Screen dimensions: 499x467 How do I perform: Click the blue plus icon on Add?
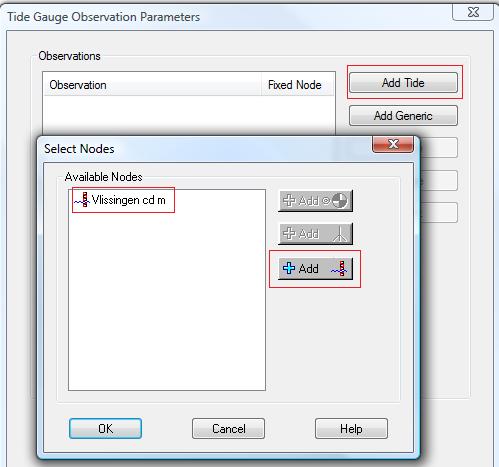tap(289, 268)
